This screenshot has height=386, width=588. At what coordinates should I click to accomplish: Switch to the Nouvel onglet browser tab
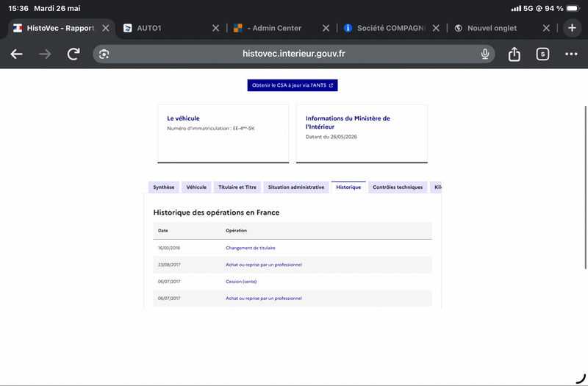(495, 28)
